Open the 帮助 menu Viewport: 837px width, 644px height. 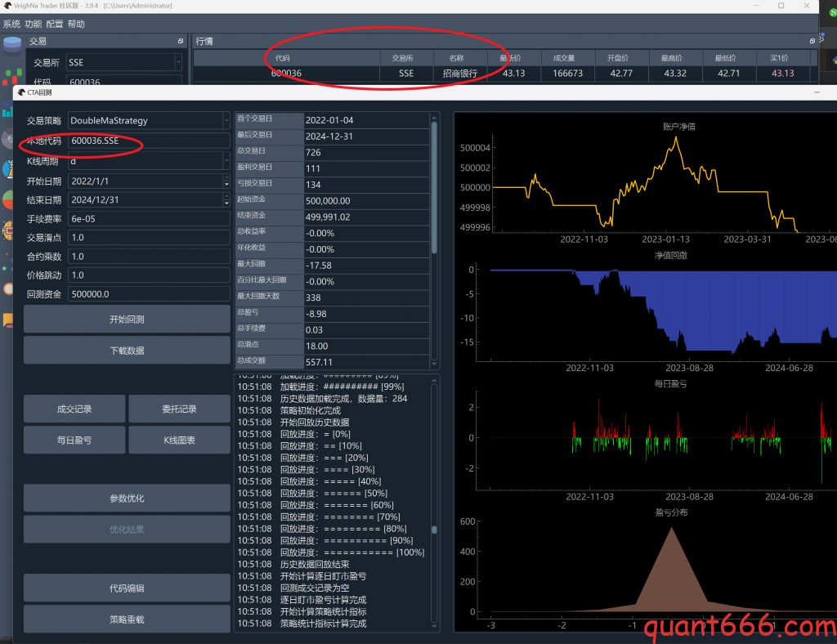pos(76,24)
